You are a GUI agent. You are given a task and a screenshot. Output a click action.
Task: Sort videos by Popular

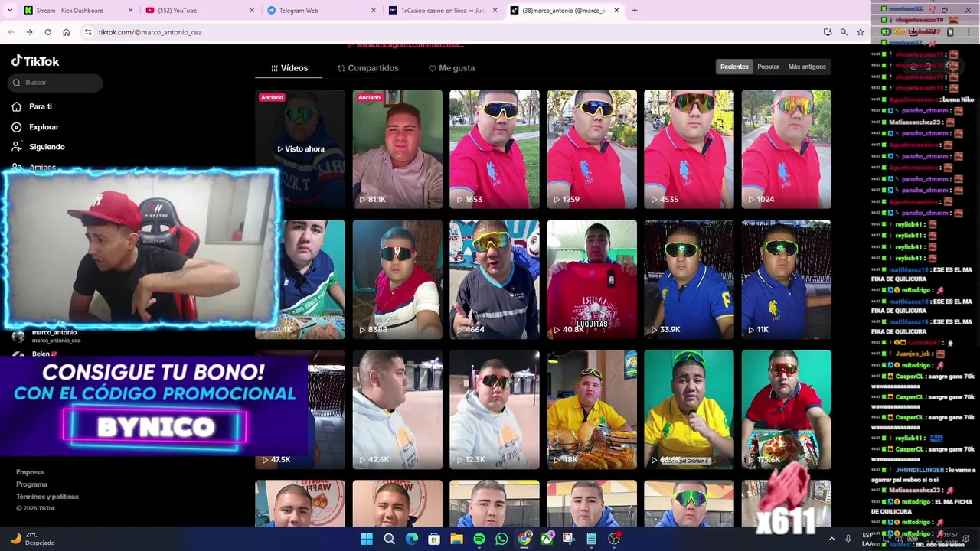point(768,67)
